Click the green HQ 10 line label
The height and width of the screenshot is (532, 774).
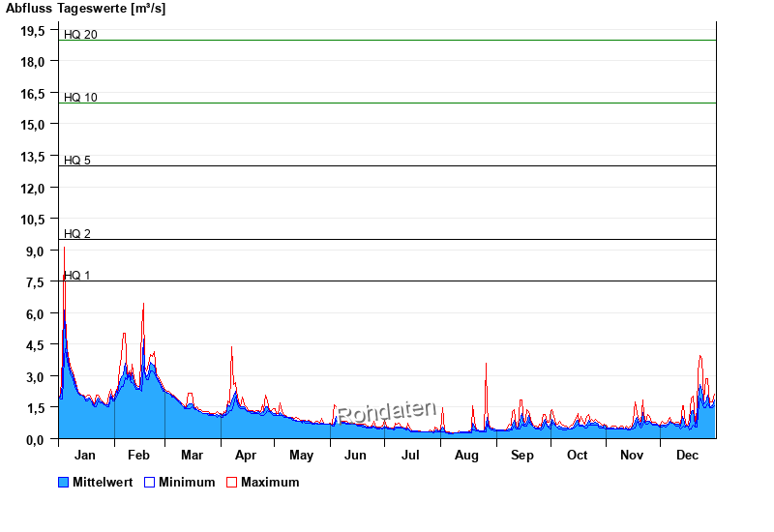click(x=80, y=98)
